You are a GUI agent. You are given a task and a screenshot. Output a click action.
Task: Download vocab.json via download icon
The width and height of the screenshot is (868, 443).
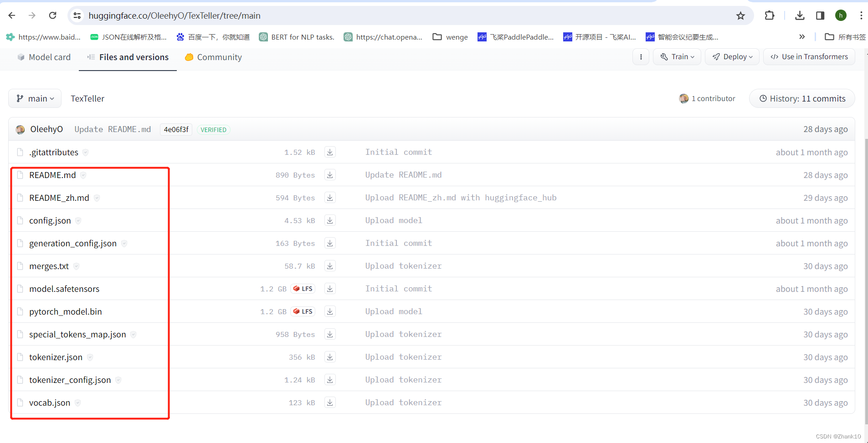330,402
